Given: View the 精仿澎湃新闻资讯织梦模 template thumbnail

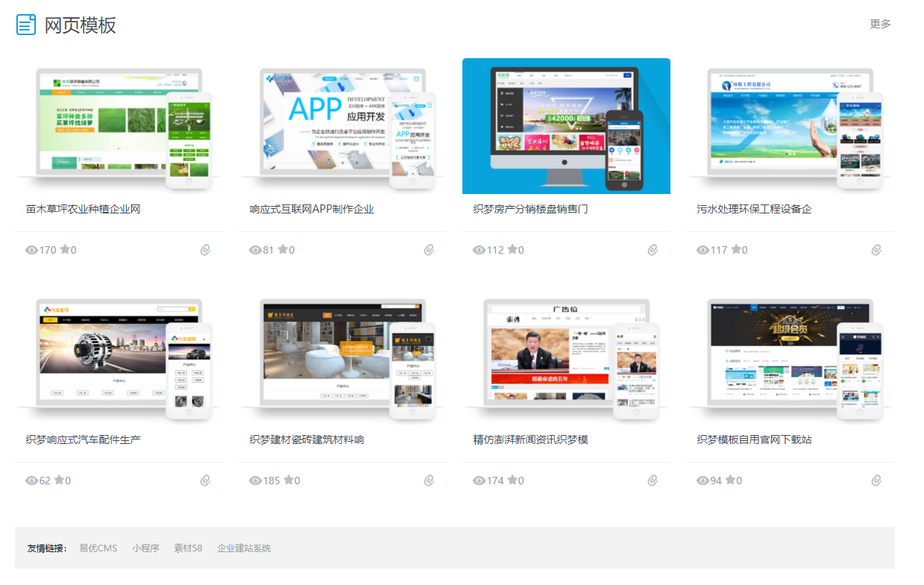Looking at the screenshot, I should 566,357.
